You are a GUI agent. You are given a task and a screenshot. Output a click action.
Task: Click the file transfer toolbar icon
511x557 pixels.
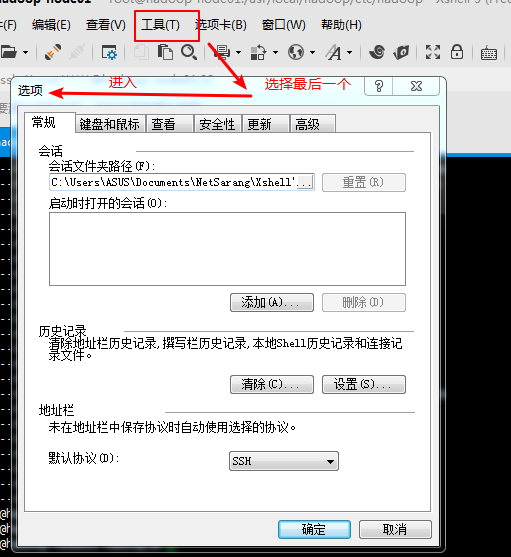click(x=259, y=53)
